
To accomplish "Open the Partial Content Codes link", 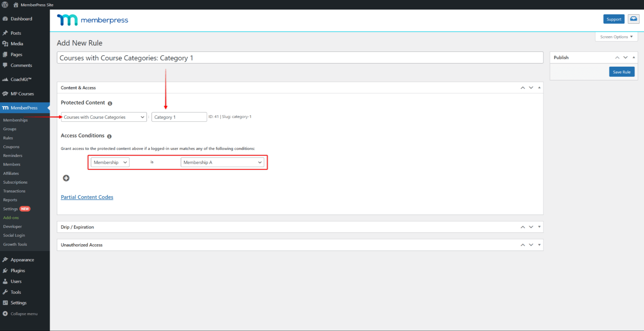I will (87, 197).
